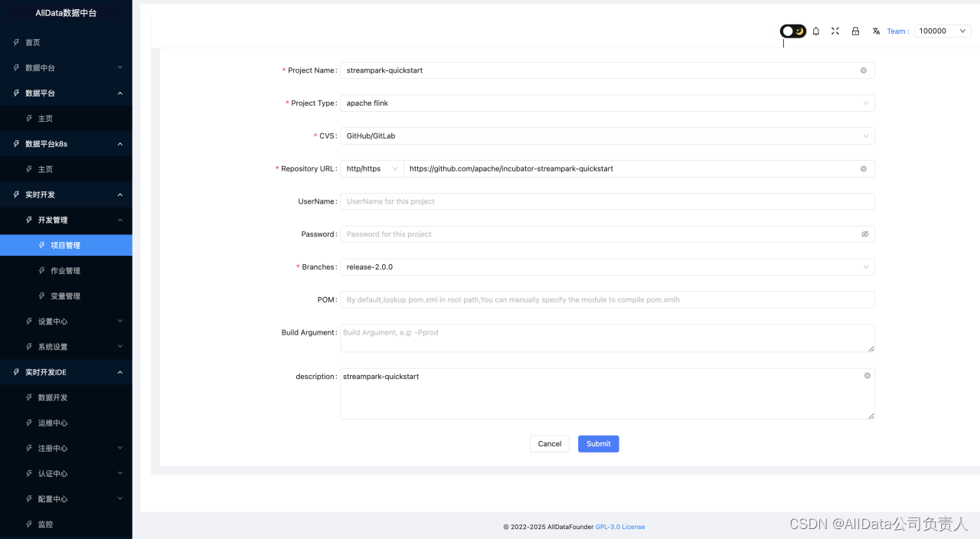This screenshot has height=539, width=980.
Task: Click lightning icon beside 配置中心
Action: pos(29,499)
